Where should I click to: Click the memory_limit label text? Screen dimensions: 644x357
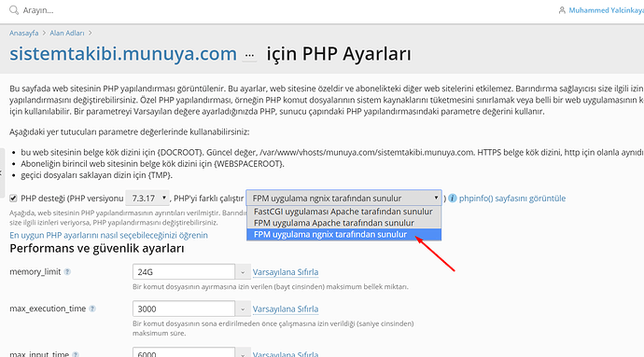pos(35,271)
